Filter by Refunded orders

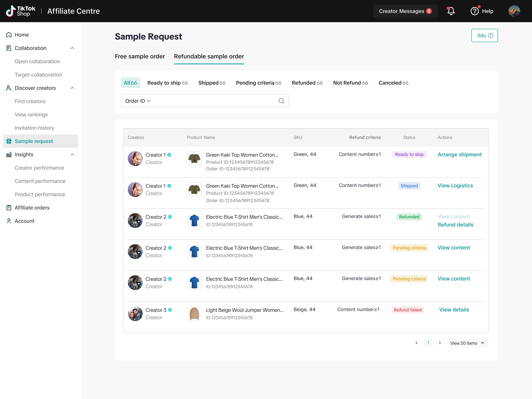[x=307, y=83]
